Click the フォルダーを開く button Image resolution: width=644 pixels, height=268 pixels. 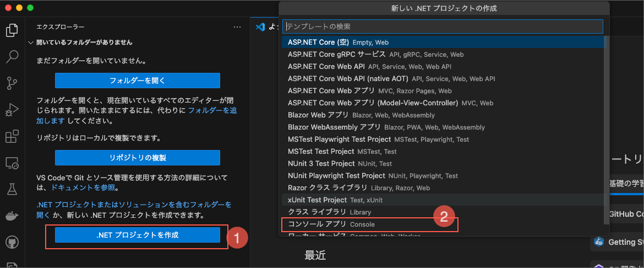[x=138, y=81]
